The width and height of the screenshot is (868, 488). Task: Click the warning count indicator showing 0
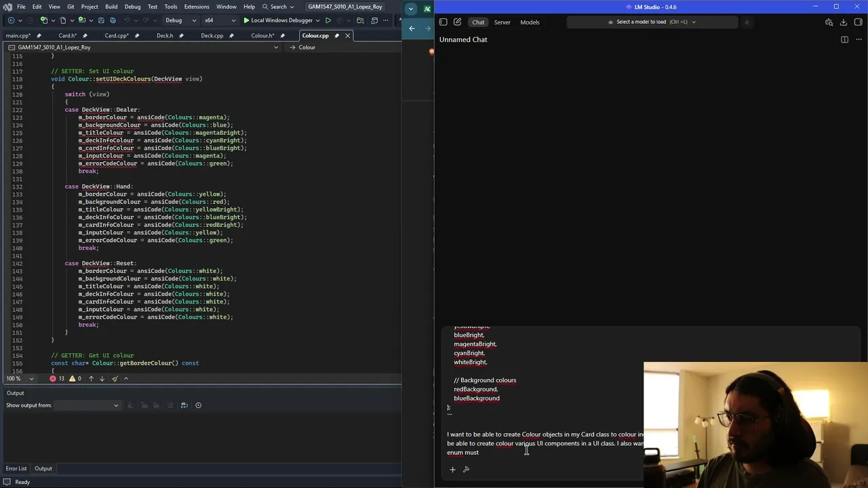(x=75, y=378)
